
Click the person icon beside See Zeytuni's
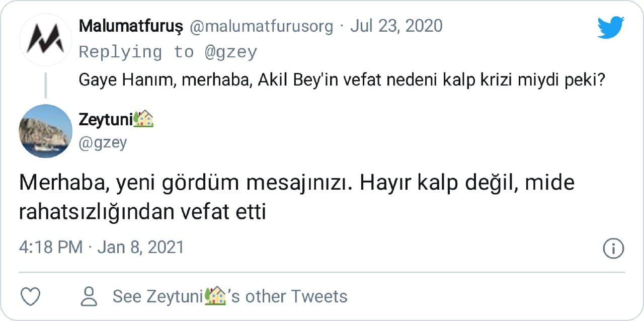click(x=89, y=296)
